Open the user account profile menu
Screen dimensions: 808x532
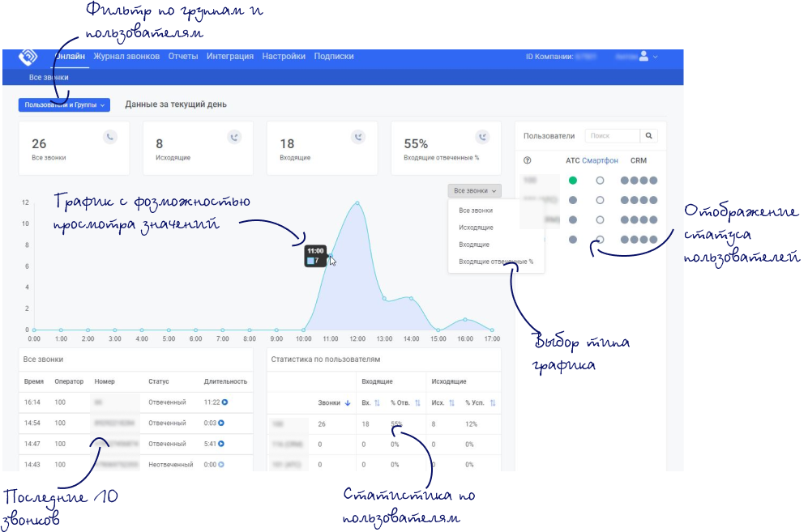[x=644, y=57]
